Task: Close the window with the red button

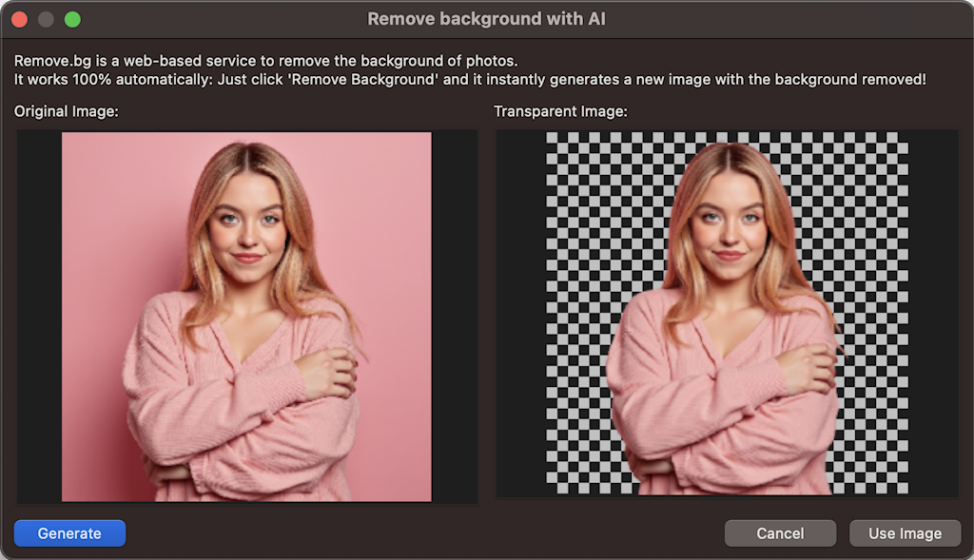Action: [x=19, y=19]
